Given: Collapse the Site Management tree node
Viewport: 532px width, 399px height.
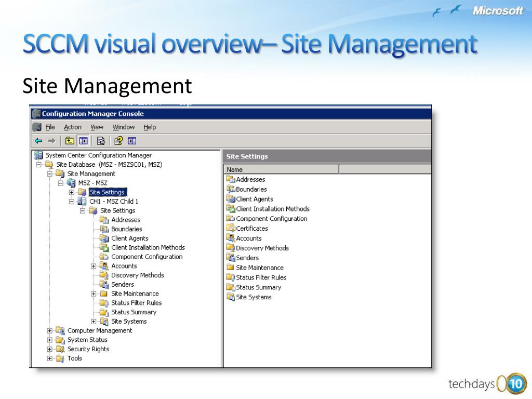Looking at the screenshot, I should [x=49, y=174].
